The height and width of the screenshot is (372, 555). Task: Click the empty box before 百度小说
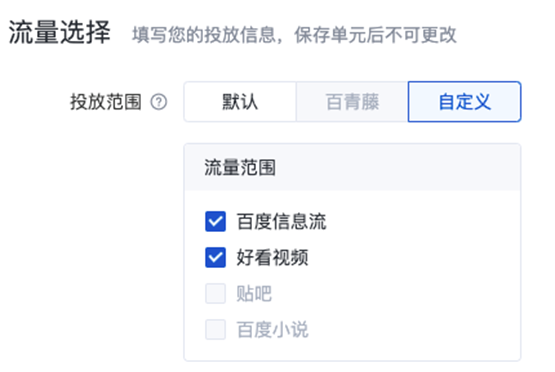tap(215, 330)
